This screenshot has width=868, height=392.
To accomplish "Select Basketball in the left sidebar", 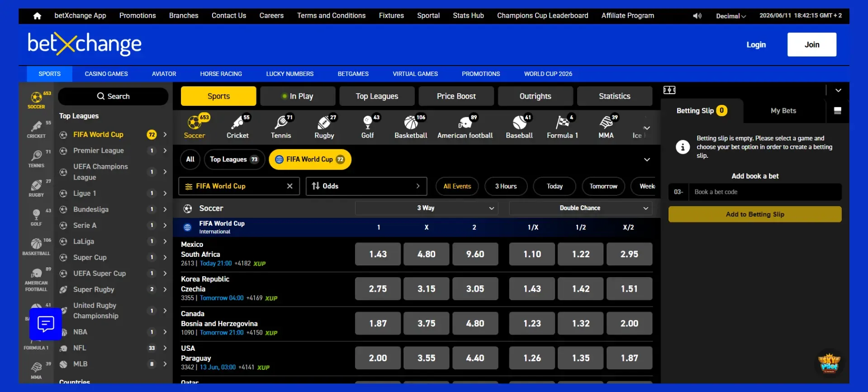I will pos(36,247).
